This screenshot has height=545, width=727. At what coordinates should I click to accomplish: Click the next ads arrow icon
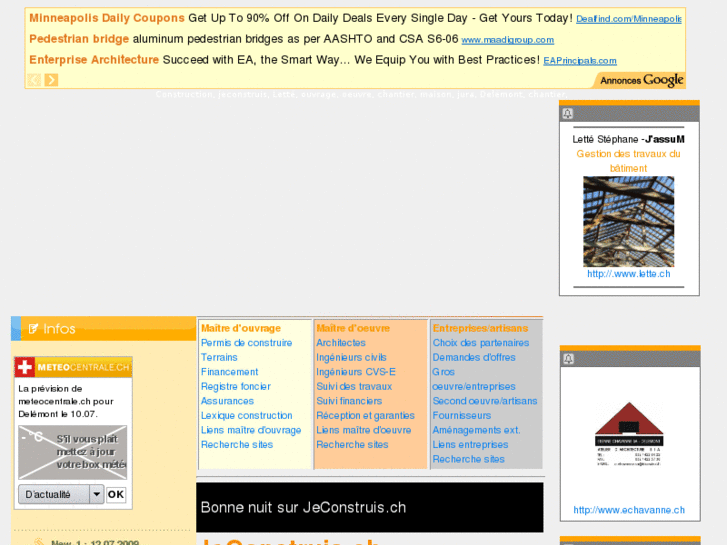coord(51,80)
